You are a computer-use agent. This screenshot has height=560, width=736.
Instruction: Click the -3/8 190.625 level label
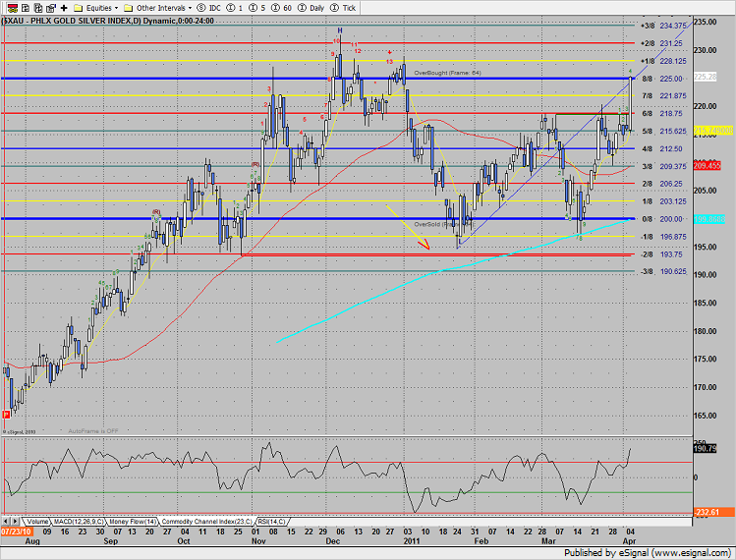tap(663, 271)
